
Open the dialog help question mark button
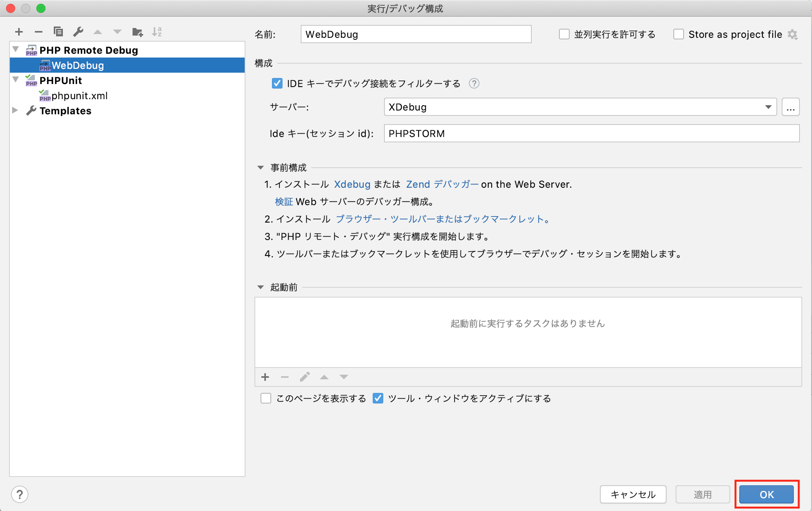point(20,494)
